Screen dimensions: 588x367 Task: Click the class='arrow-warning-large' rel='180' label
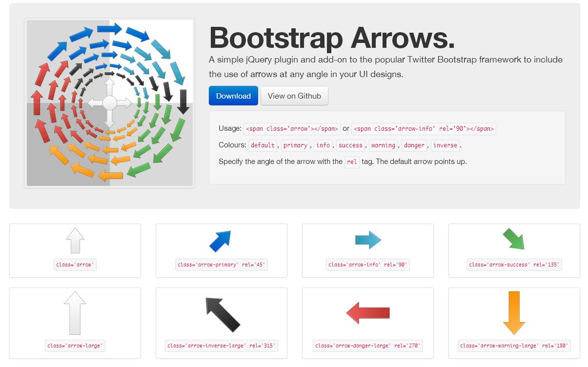point(514,346)
